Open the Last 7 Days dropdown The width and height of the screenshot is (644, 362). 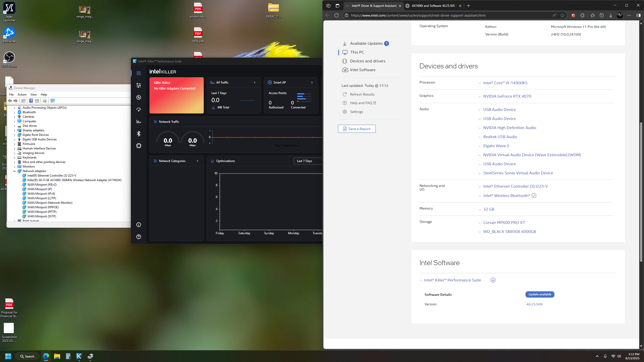(307, 161)
